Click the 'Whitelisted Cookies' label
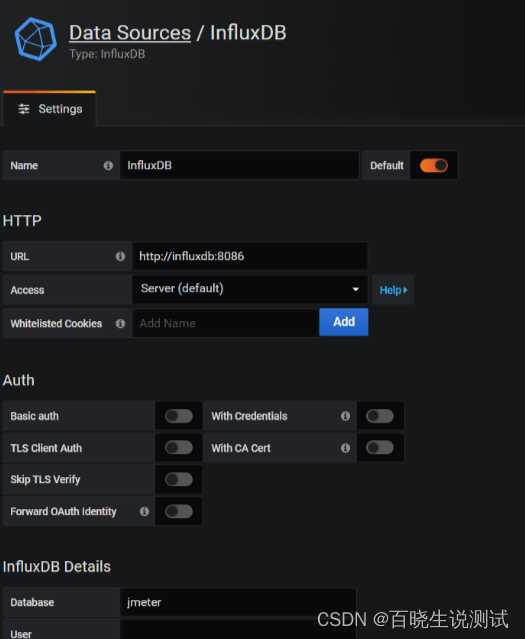Viewport: 525px width, 639px height. point(56,324)
